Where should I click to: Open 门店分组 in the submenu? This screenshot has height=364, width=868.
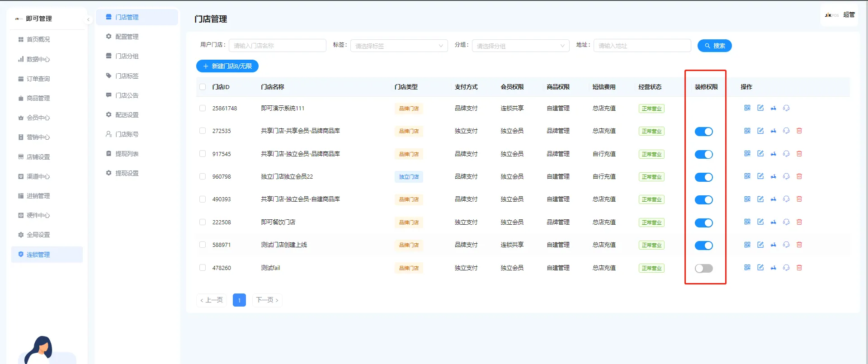coord(127,56)
